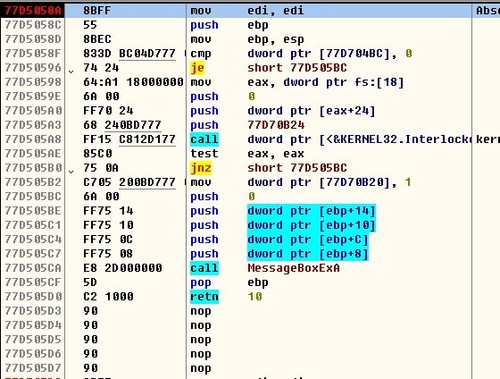Click the 'call' mnemonic before MessageBoxExA
Screen dimensions: 500x379
click(x=204, y=268)
